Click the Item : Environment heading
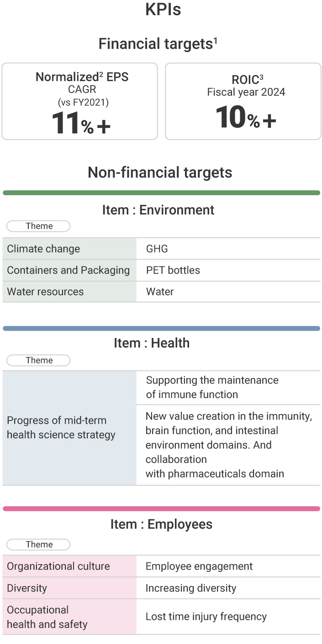The height and width of the screenshot is (644, 322). [158, 210]
